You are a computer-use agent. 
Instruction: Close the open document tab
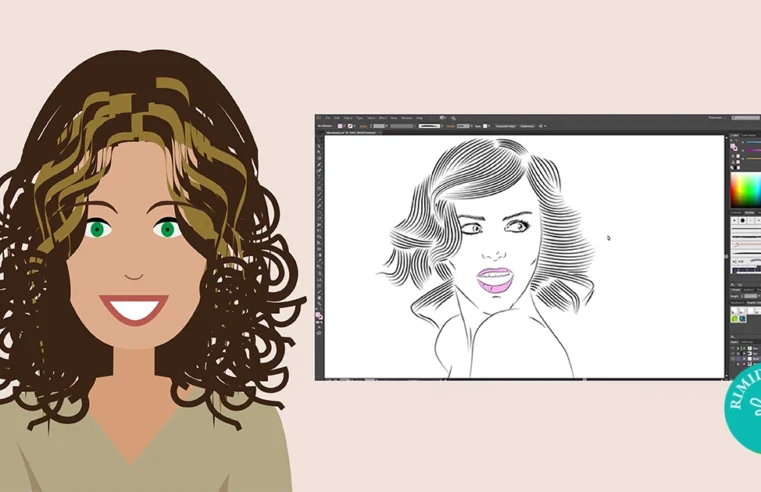coord(380,132)
